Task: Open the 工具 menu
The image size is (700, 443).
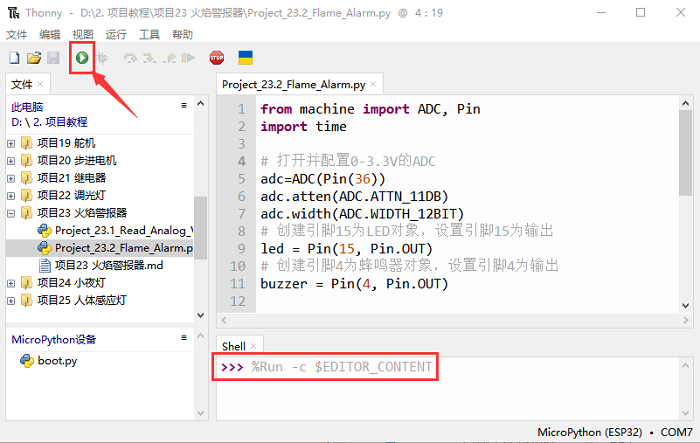Action: [149, 34]
